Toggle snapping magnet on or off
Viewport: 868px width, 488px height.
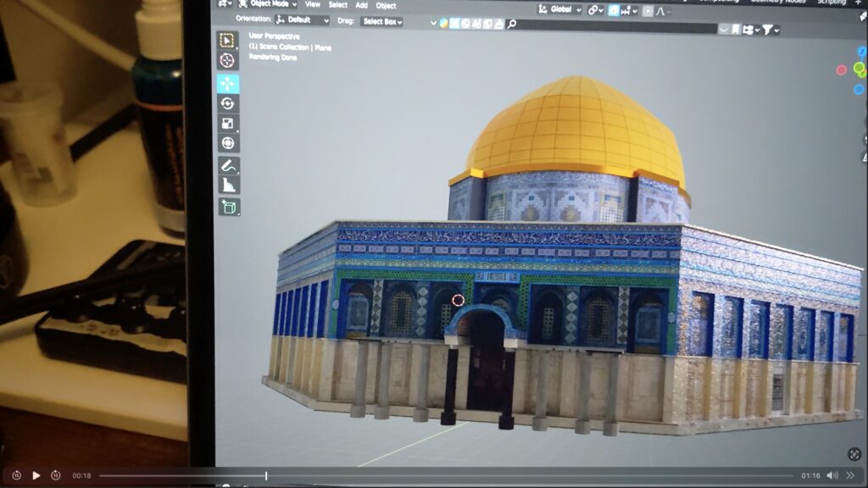click(x=614, y=10)
